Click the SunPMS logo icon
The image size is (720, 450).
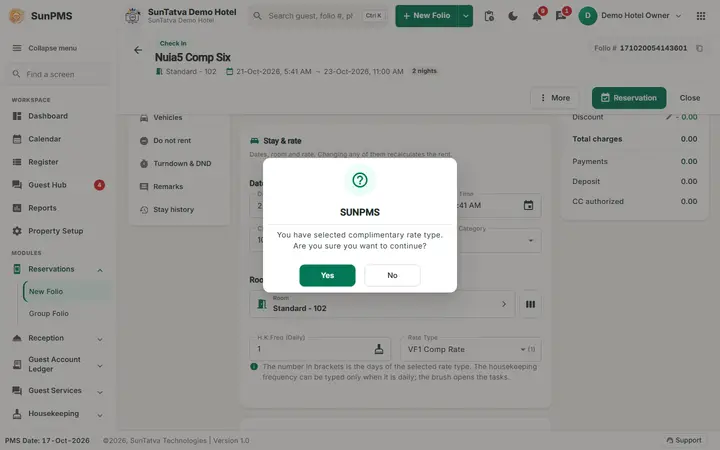pyautogui.click(x=17, y=16)
